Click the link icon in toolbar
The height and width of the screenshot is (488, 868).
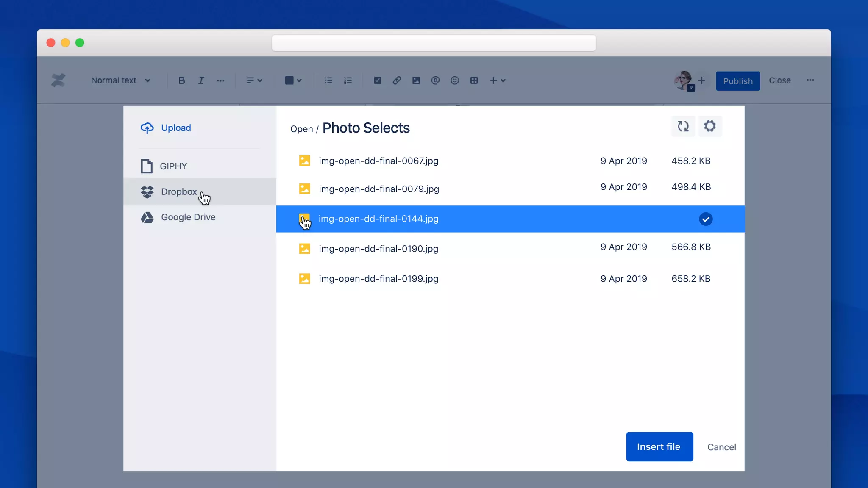[397, 80]
